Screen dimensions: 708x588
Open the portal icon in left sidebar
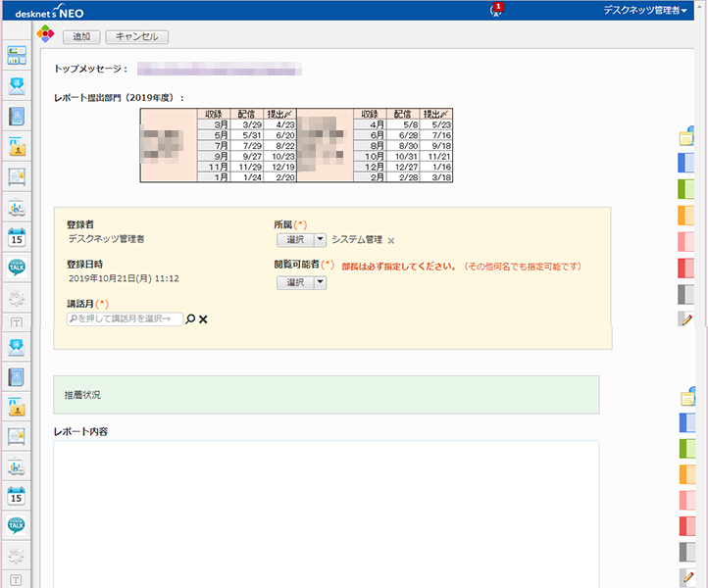(16, 55)
